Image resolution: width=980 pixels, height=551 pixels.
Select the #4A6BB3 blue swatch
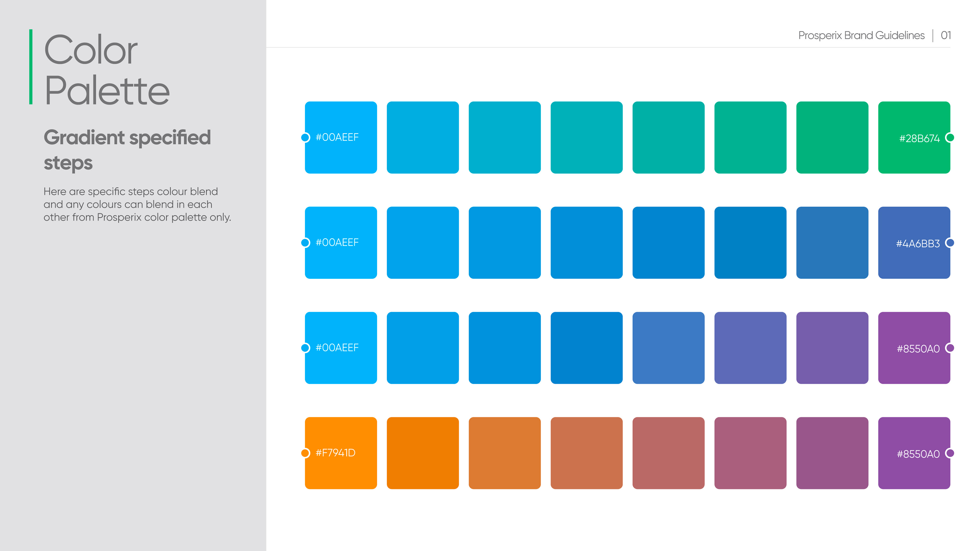[x=914, y=243]
